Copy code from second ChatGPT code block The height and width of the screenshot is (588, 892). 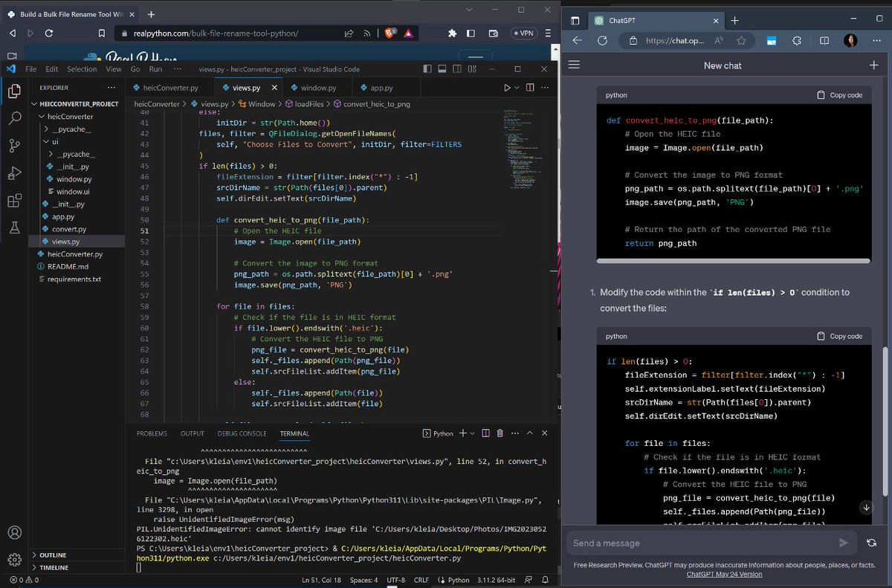tap(840, 336)
